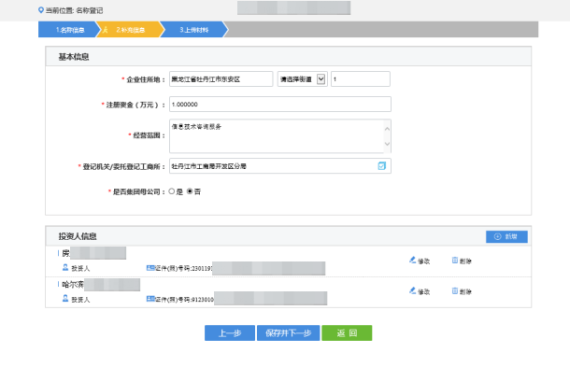Click the location pin icon beside 当前位置

[x=41, y=10]
